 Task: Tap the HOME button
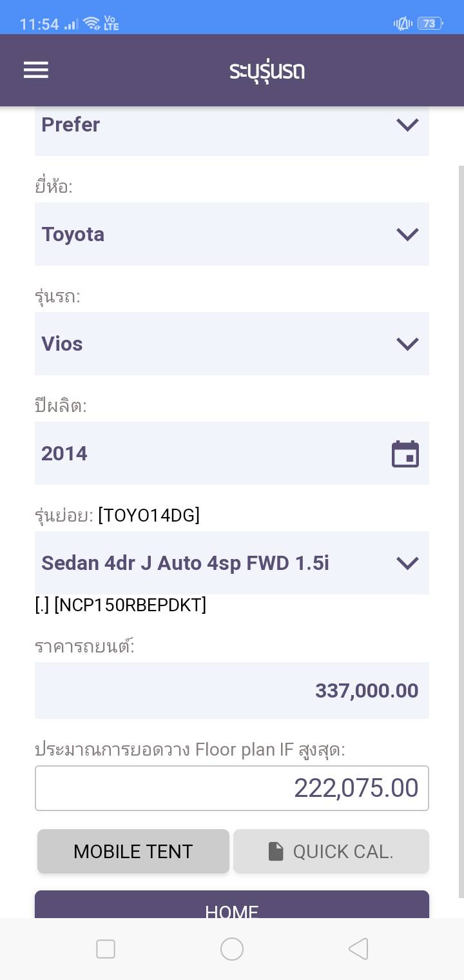tap(232, 906)
